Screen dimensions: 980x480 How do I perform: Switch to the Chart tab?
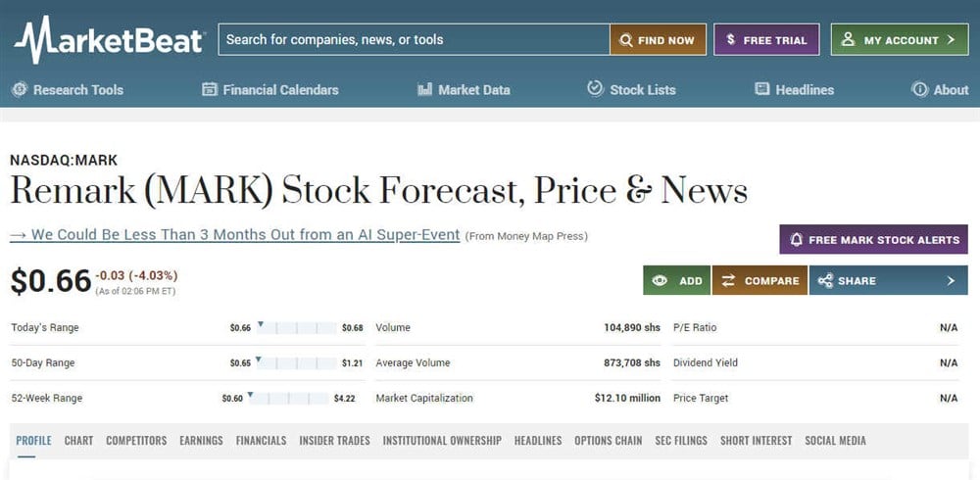(78, 441)
